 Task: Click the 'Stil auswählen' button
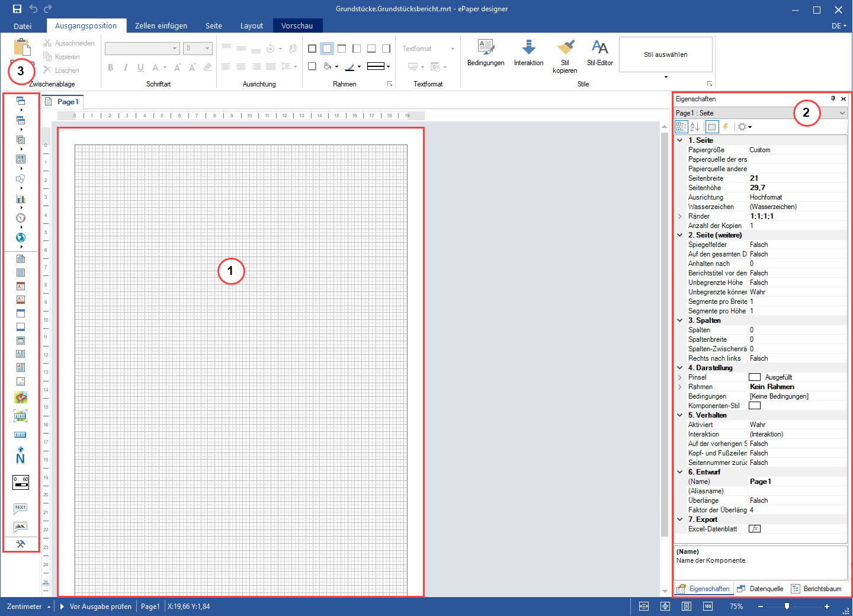pyautogui.click(x=665, y=54)
